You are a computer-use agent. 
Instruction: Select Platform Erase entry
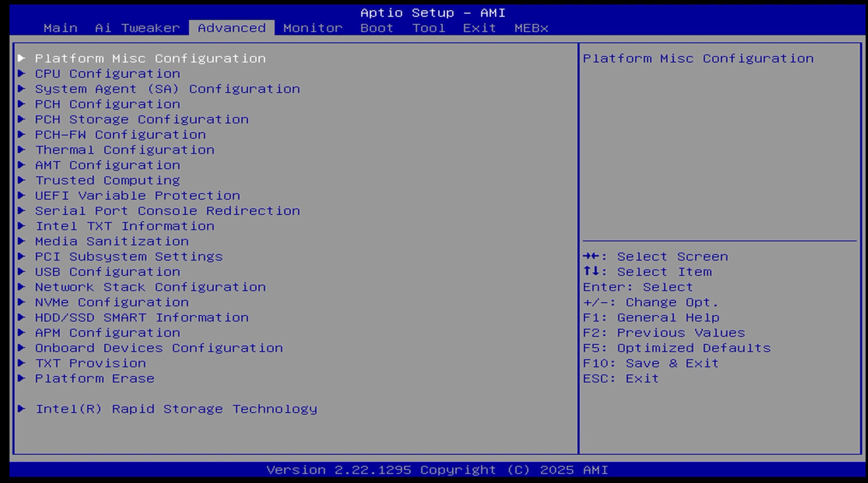click(94, 378)
